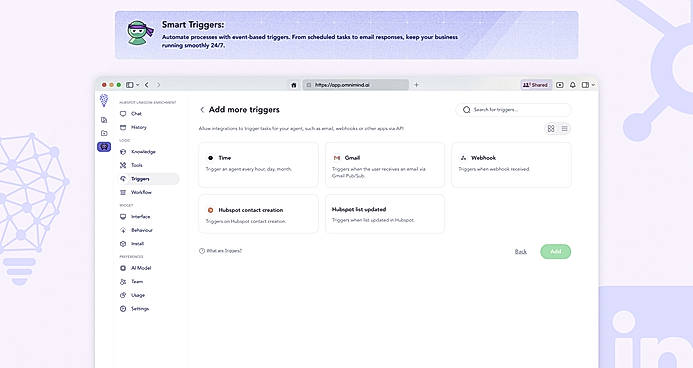Click the Search for triggers field
The width and height of the screenshot is (693, 368).
pyautogui.click(x=513, y=110)
